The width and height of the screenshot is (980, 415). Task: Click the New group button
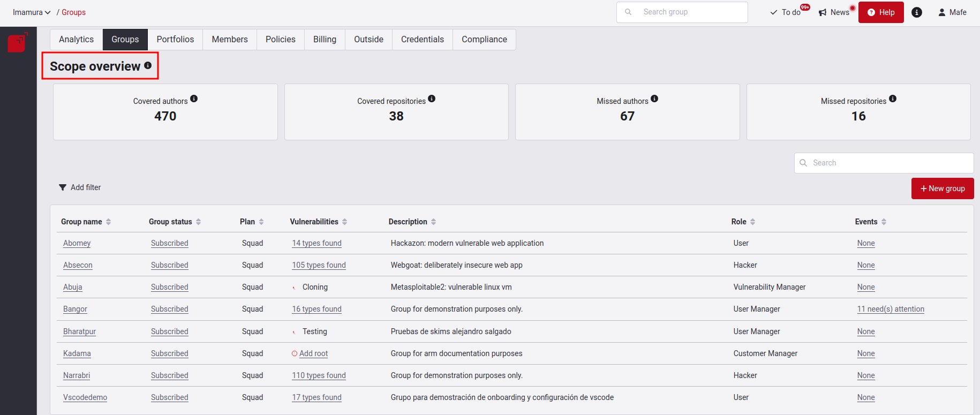[943, 188]
